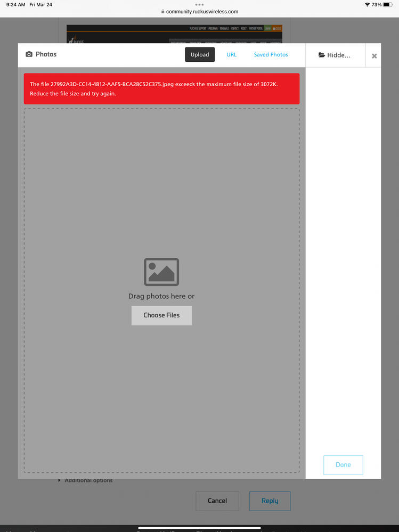The width and height of the screenshot is (399, 532).
Task: Expand Additional options section
Action: 85,480
